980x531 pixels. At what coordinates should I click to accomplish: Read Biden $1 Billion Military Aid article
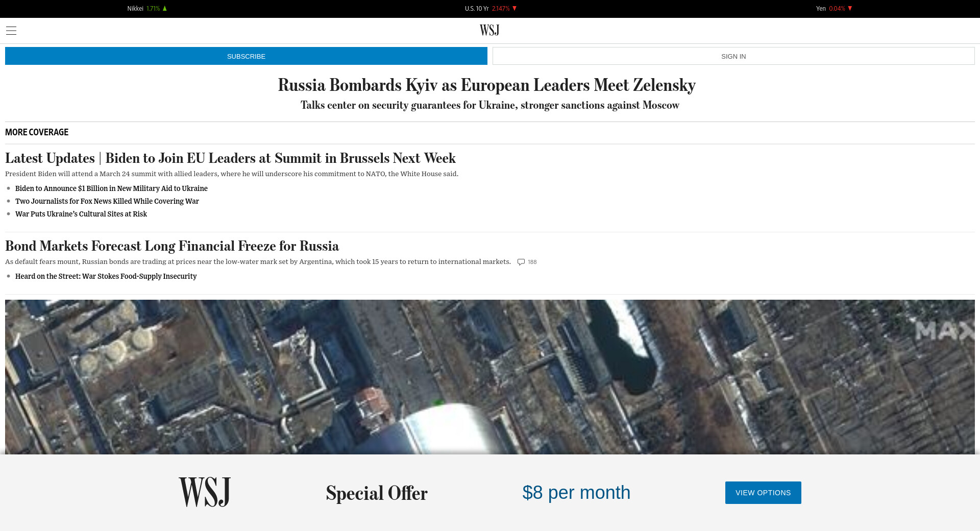pos(111,188)
